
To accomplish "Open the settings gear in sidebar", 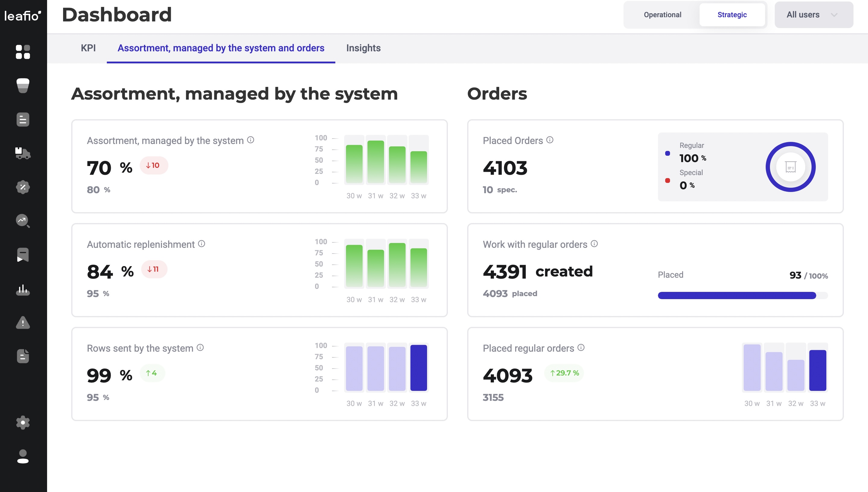I will [23, 422].
